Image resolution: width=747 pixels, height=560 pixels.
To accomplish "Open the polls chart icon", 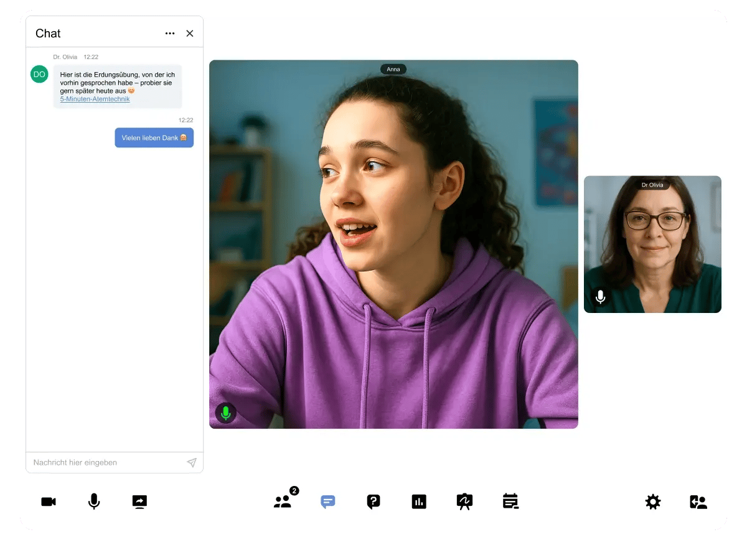I will 419,502.
